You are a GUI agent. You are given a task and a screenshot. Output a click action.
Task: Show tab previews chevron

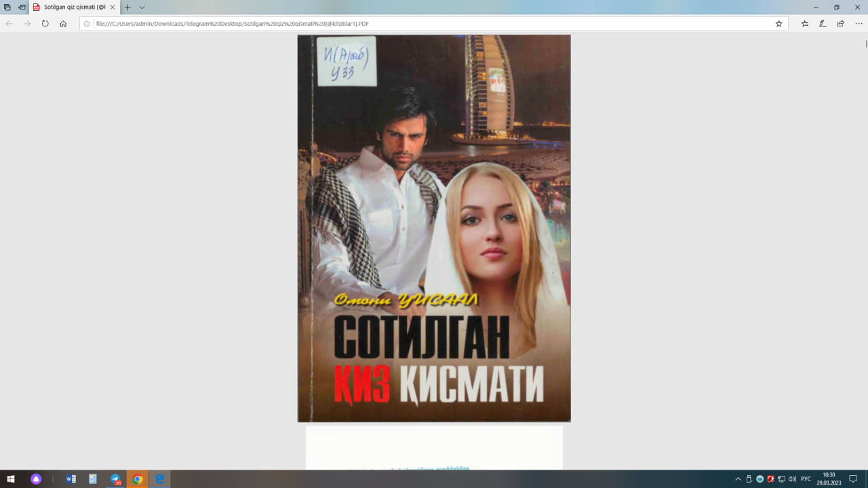[142, 7]
